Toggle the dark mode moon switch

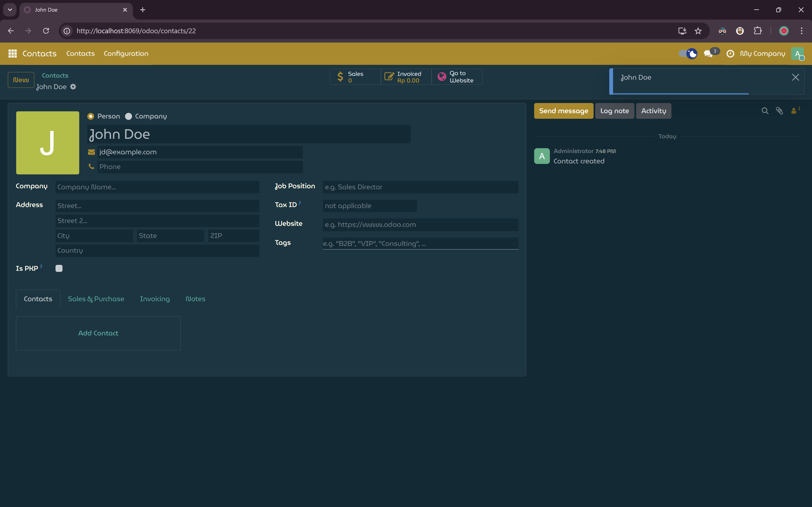pyautogui.click(x=688, y=54)
